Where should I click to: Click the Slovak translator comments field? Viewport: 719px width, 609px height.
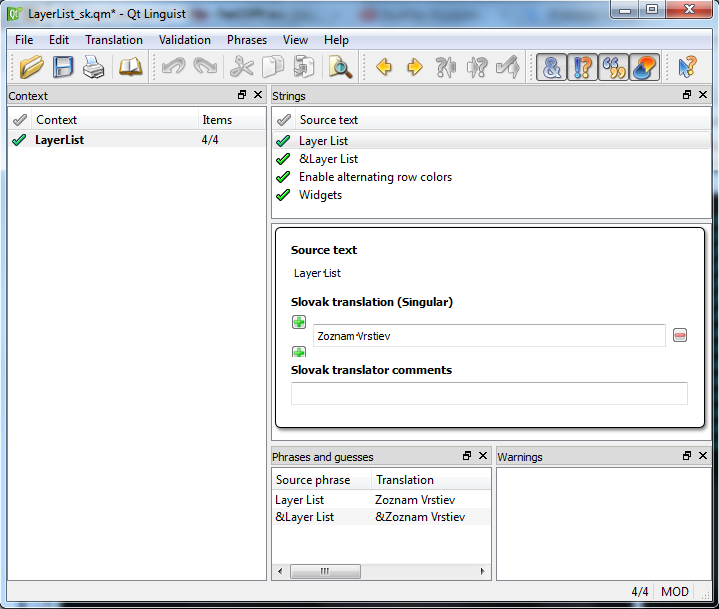pyautogui.click(x=489, y=393)
